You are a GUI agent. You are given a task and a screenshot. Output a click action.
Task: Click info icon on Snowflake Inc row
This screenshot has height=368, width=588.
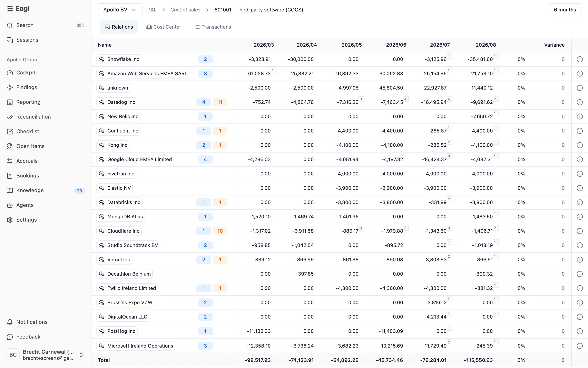[x=580, y=59]
